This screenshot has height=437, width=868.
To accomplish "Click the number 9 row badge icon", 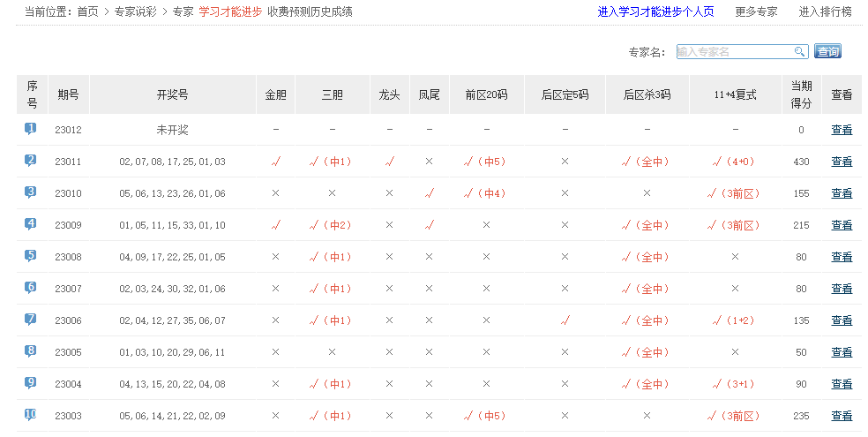I will 31,383.
